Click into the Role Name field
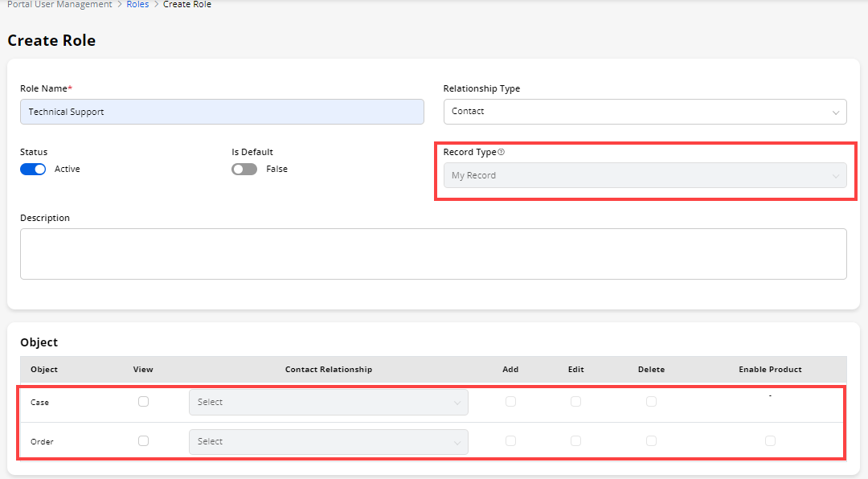868x479 pixels. click(x=222, y=112)
